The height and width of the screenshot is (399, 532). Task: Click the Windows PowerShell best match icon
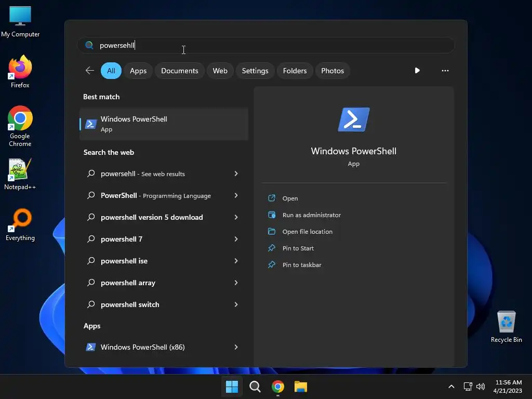point(90,124)
